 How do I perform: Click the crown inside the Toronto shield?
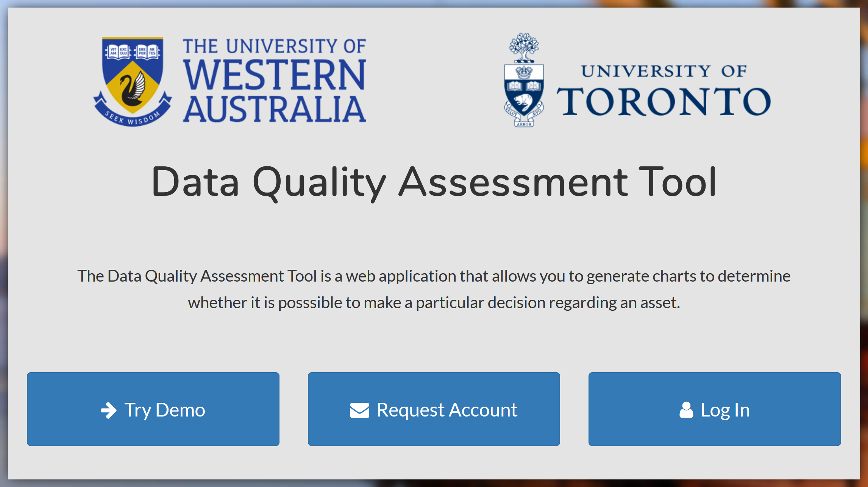524,71
